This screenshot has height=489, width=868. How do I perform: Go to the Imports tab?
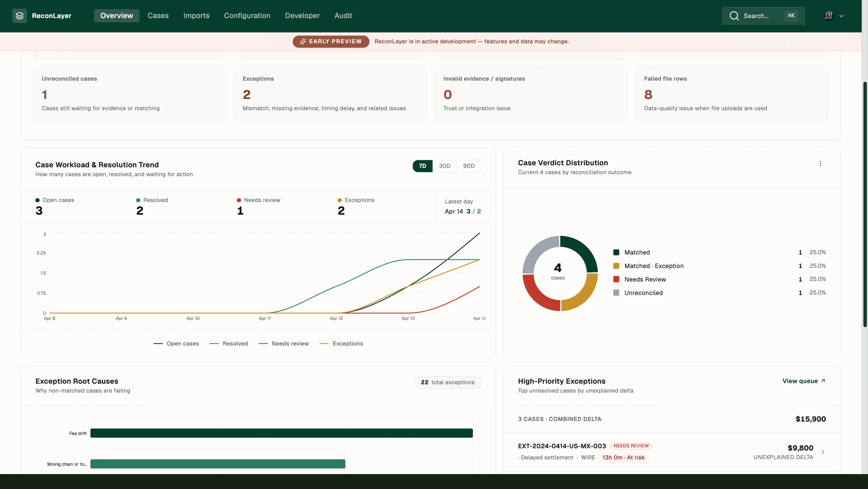pos(196,16)
